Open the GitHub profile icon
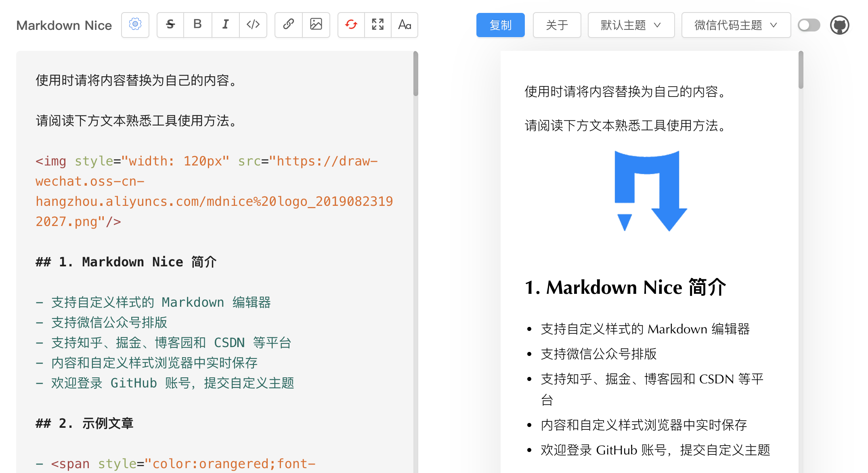The width and height of the screenshot is (868, 473). (840, 25)
